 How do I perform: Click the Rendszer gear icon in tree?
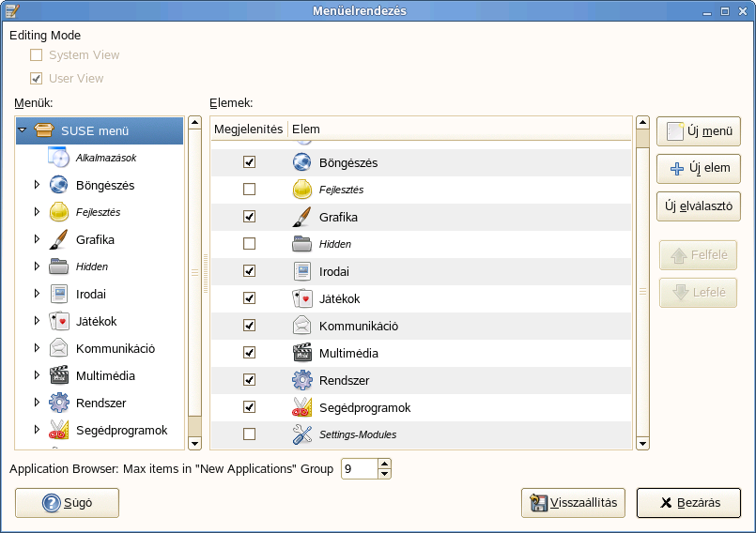pos(59,403)
